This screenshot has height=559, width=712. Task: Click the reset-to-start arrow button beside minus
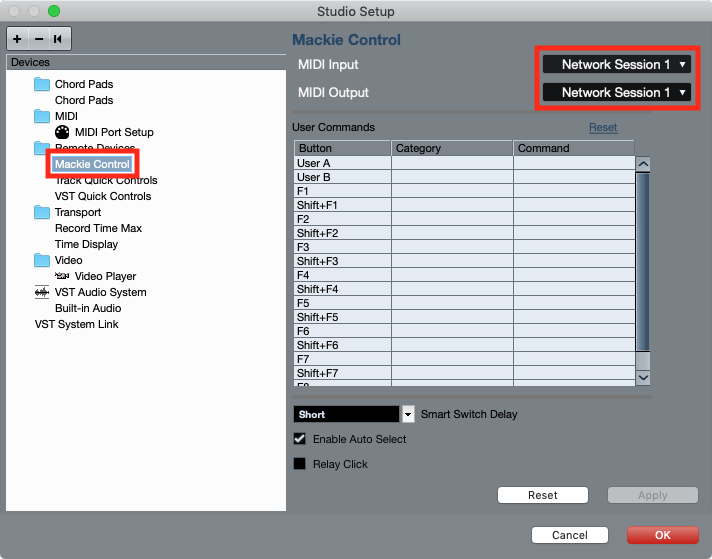[59, 39]
